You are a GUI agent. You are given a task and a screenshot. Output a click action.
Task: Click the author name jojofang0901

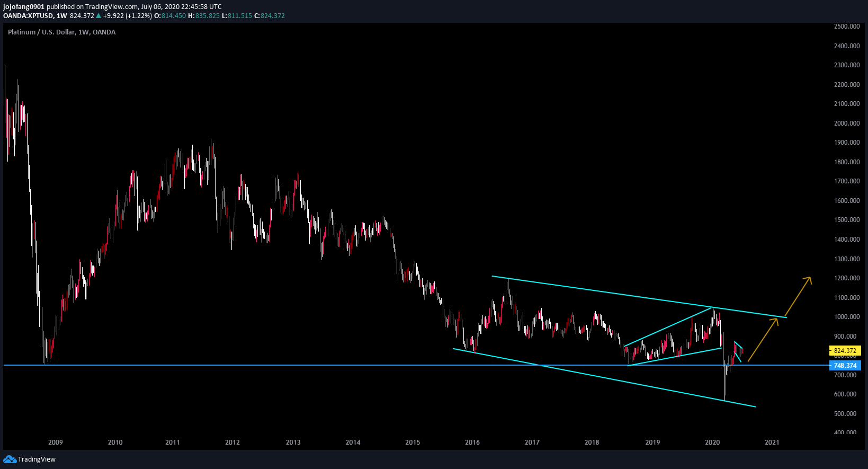(24, 7)
